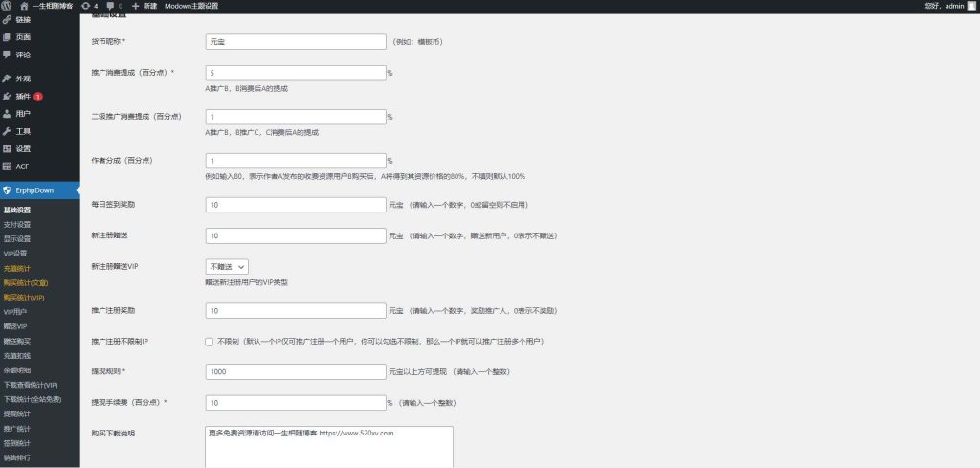Viewport: 980px width, 468px height.
Task: Open the 用户 sidebar menu label
Action: coord(23,114)
